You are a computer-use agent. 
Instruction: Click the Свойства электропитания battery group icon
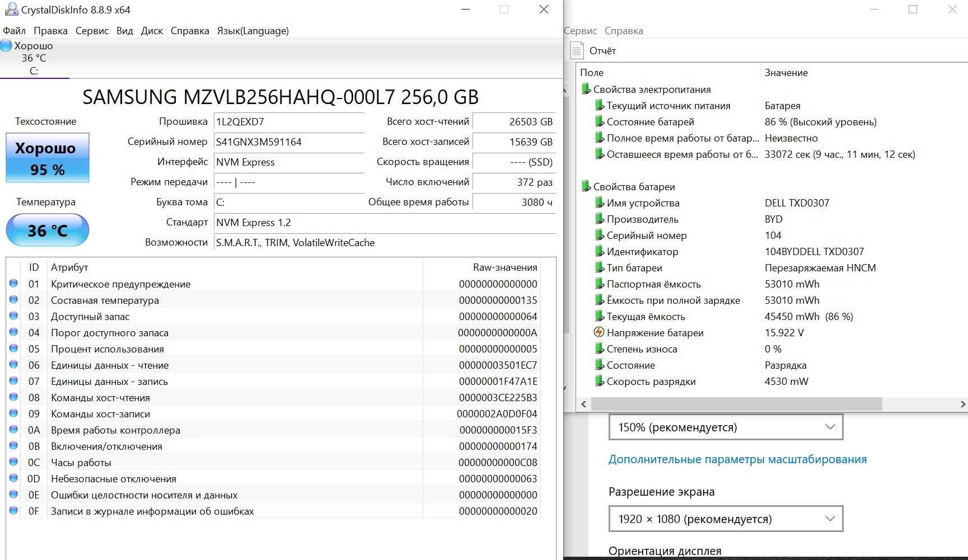coord(586,89)
